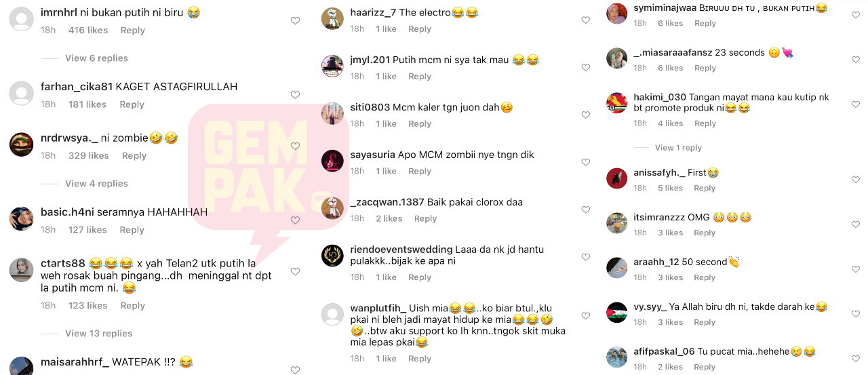Like imrnhrl's comment with the heart icon
Image resolution: width=868 pixels, height=375 pixels.
tap(295, 21)
